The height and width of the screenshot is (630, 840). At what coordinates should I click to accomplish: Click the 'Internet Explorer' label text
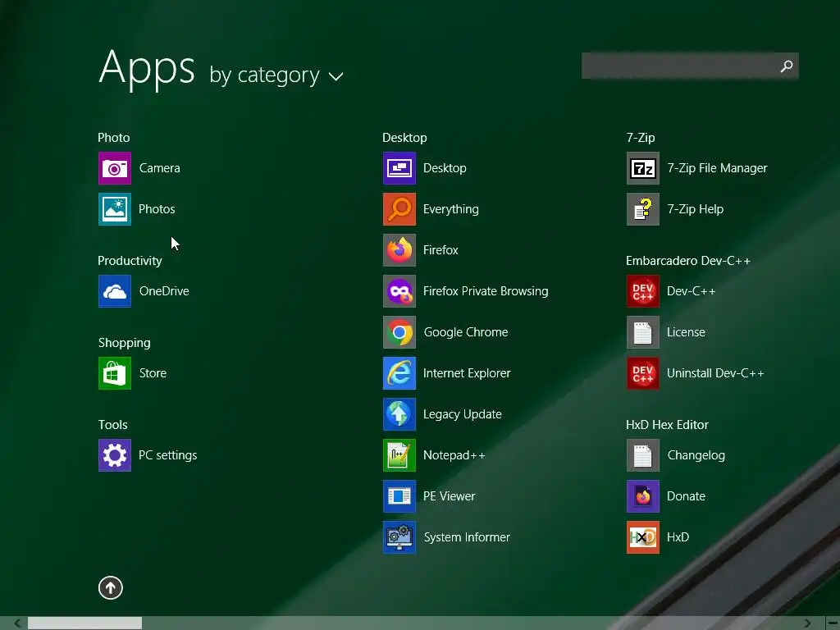pyautogui.click(x=467, y=373)
